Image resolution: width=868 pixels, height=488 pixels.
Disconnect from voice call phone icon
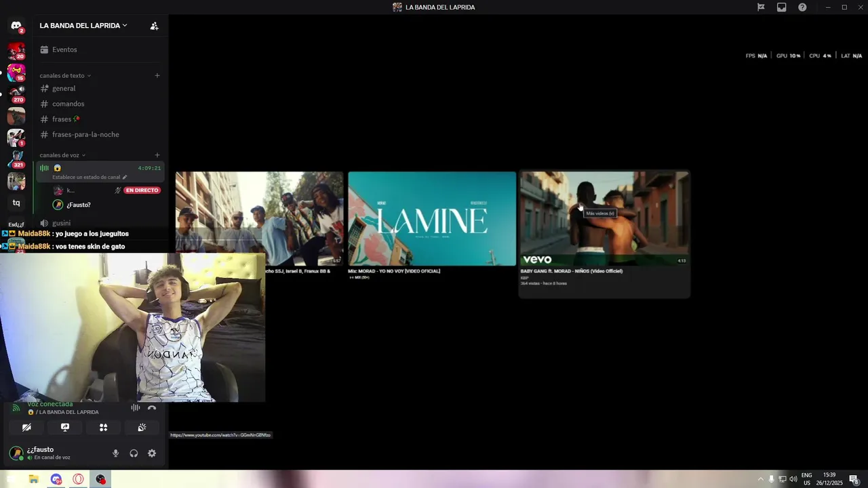[152, 407]
